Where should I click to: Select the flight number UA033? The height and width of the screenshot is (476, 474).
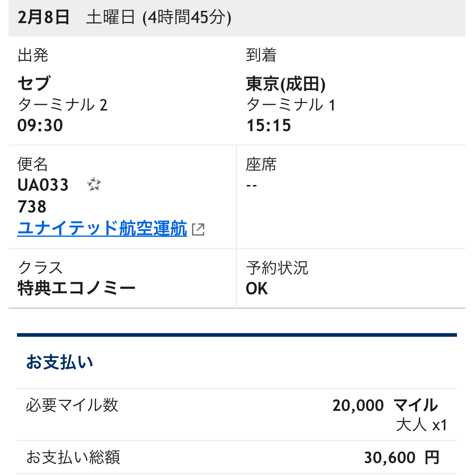coord(43,185)
